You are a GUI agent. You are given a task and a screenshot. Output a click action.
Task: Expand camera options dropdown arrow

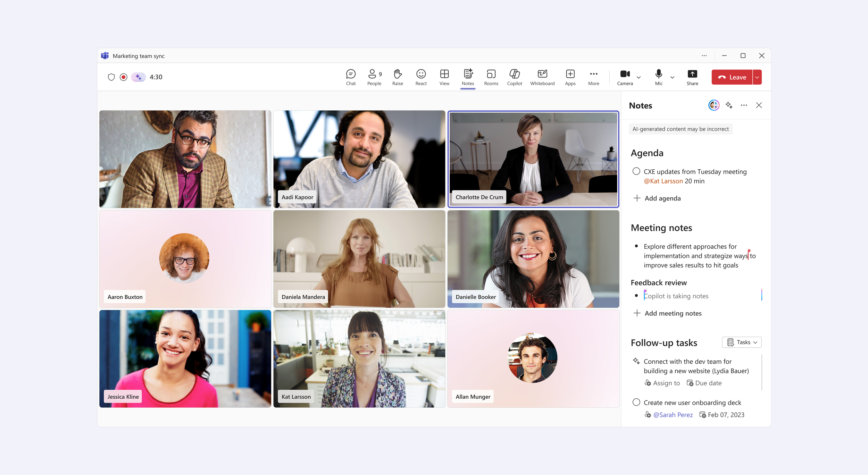(x=639, y=77)
